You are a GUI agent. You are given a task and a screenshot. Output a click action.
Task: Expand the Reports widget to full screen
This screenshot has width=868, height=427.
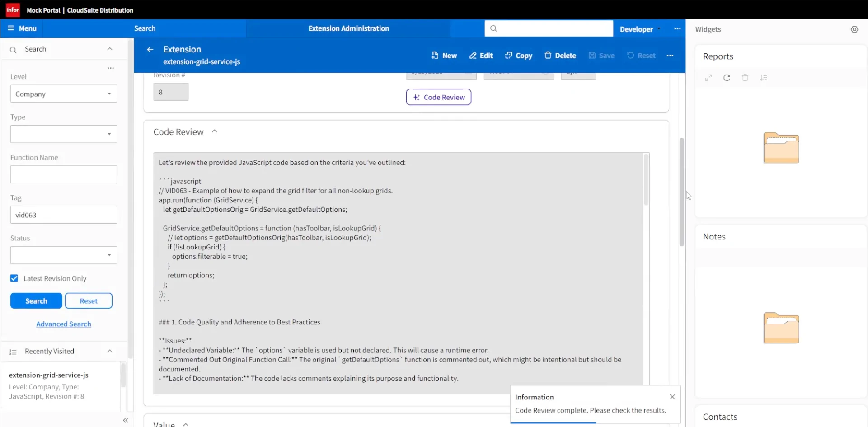pyautogui.click(x=708, y=78)
